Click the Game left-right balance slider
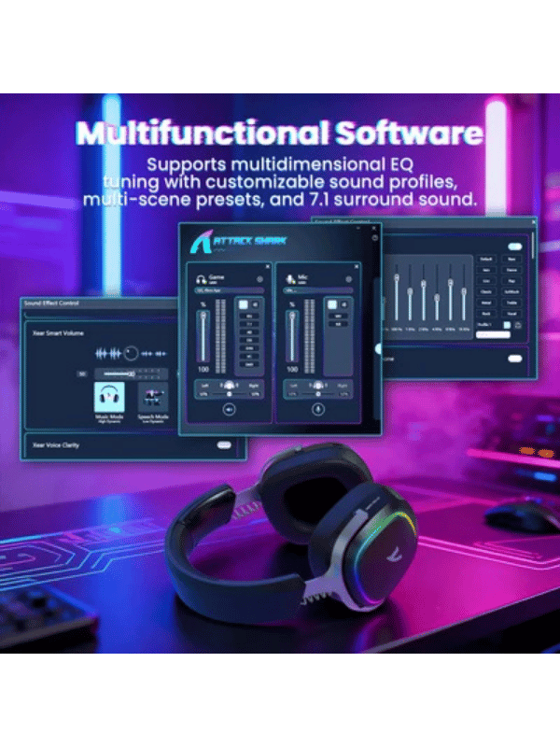 pos(229,393)
